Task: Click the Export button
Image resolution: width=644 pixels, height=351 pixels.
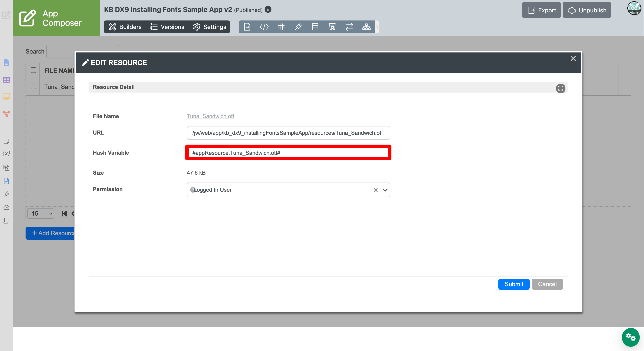Action: pyautogui.click(x=541, y=10)
